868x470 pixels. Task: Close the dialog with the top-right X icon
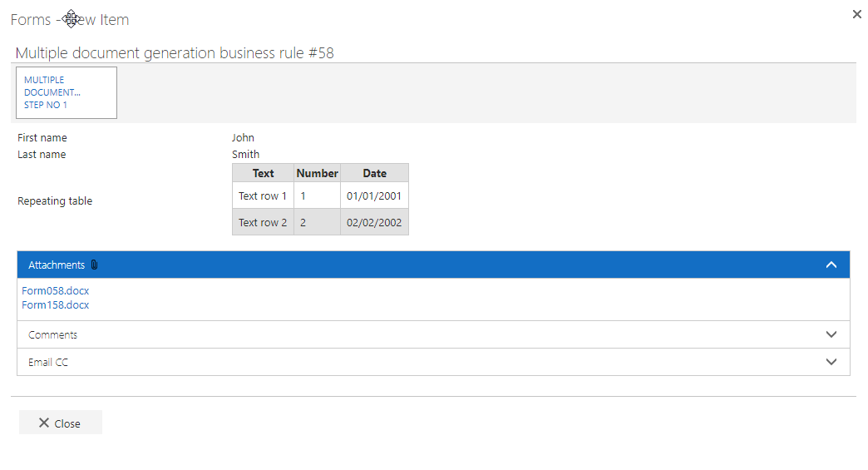click(856, 14)
